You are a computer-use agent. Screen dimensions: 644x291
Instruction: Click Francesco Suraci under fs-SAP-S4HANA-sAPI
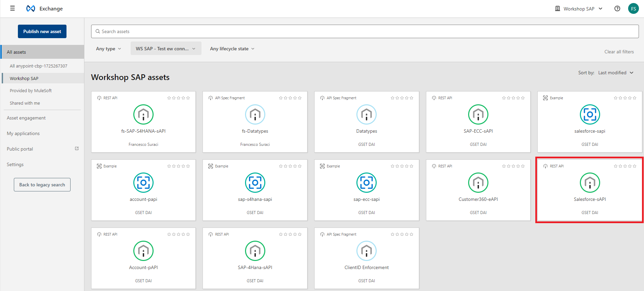143,144
